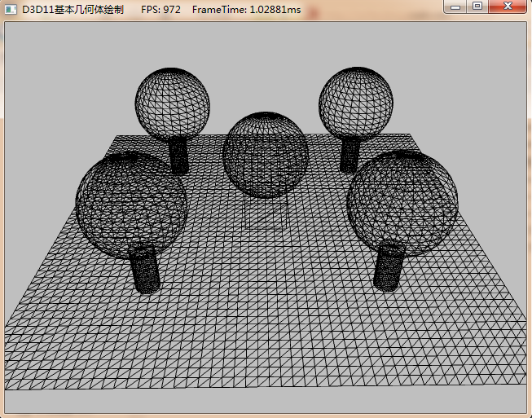This screenshot has height=418, width=532.
Task: Pick the back-left wireframe sphere
Action: click(173, 104)
